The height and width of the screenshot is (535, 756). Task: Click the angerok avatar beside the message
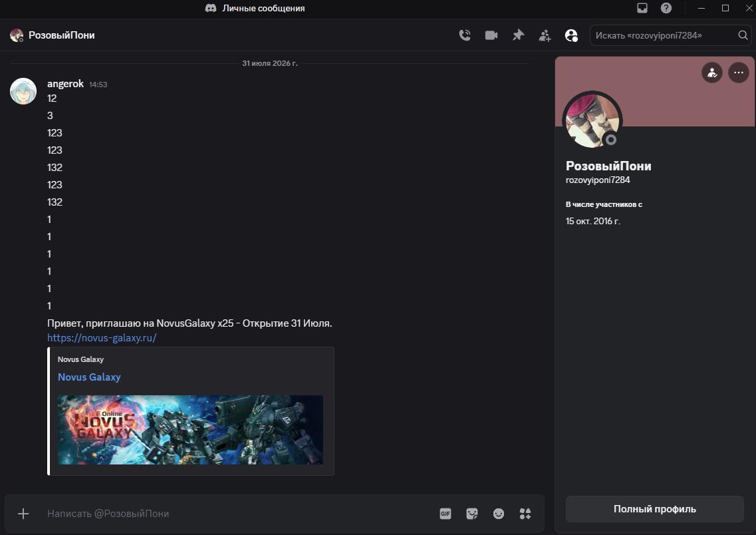[x=23, y=91]
